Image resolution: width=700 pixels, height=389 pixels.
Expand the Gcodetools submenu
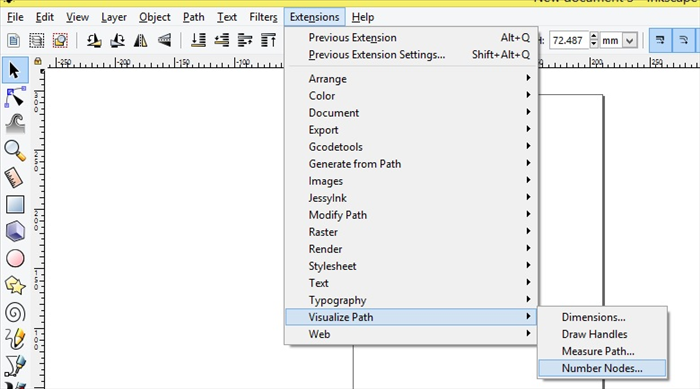click(x=411, y=146)
